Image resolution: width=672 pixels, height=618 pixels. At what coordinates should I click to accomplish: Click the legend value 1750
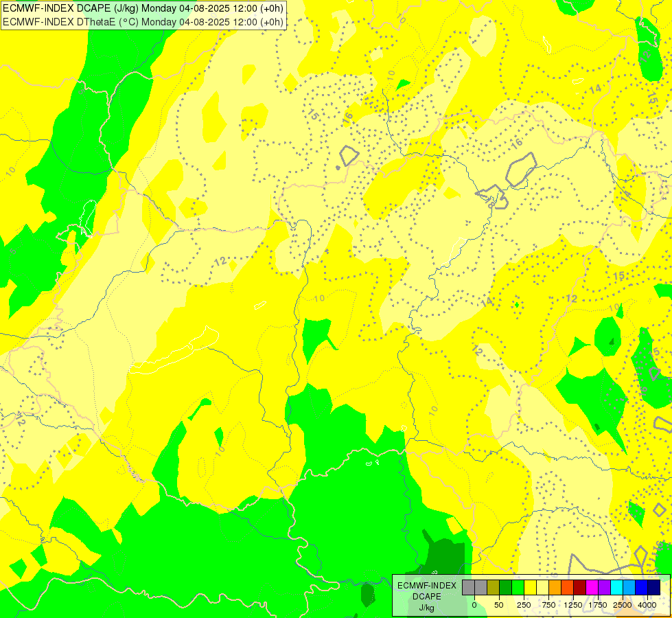click(598, 605)
